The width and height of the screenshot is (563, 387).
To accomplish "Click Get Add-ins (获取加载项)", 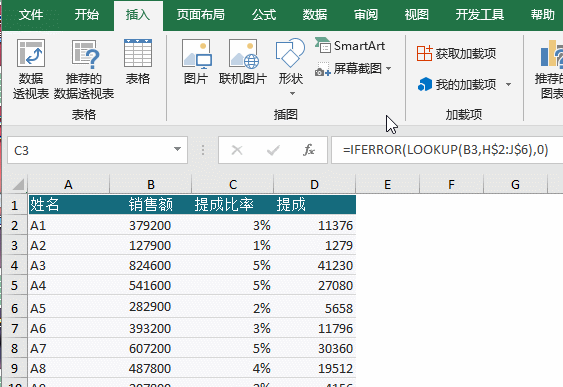I will click(457, 53).
